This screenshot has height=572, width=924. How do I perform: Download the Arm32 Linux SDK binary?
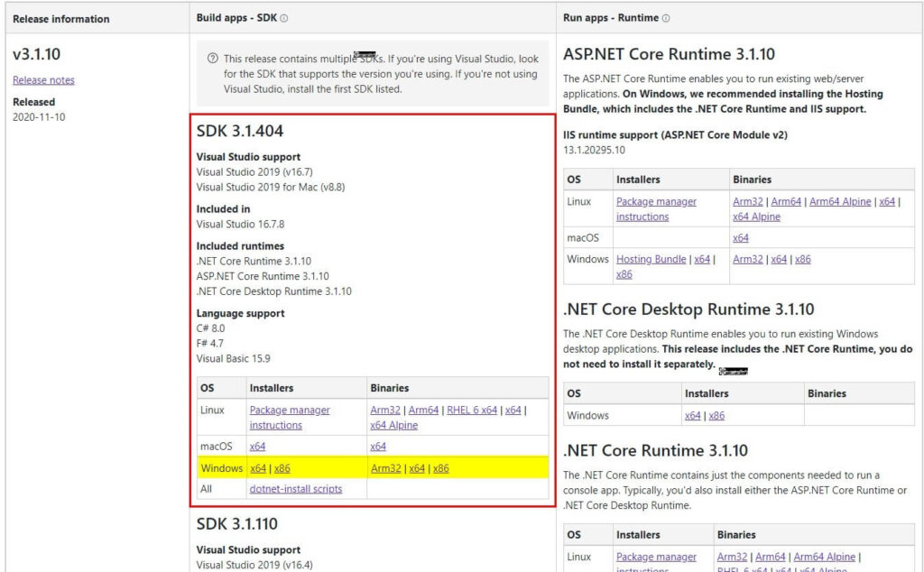tap(385, 410)
